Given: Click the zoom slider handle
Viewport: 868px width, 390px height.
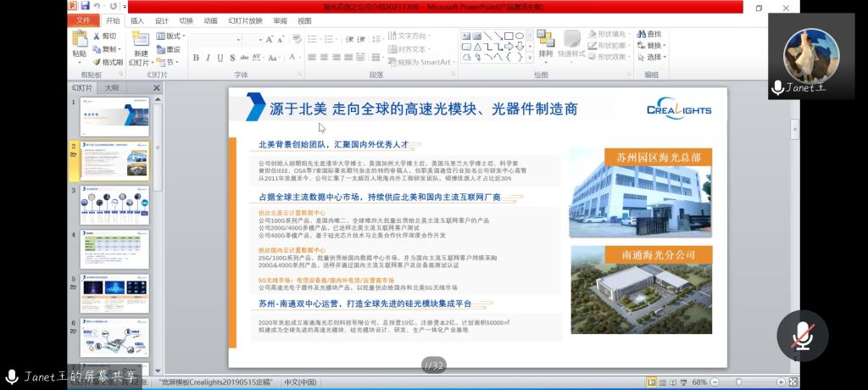Looking at the screenshot, I should (738, 382).
